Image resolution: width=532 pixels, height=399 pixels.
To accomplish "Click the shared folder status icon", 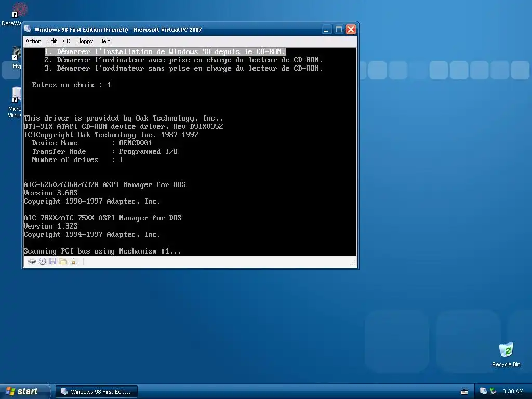I will tap(63, 262).
